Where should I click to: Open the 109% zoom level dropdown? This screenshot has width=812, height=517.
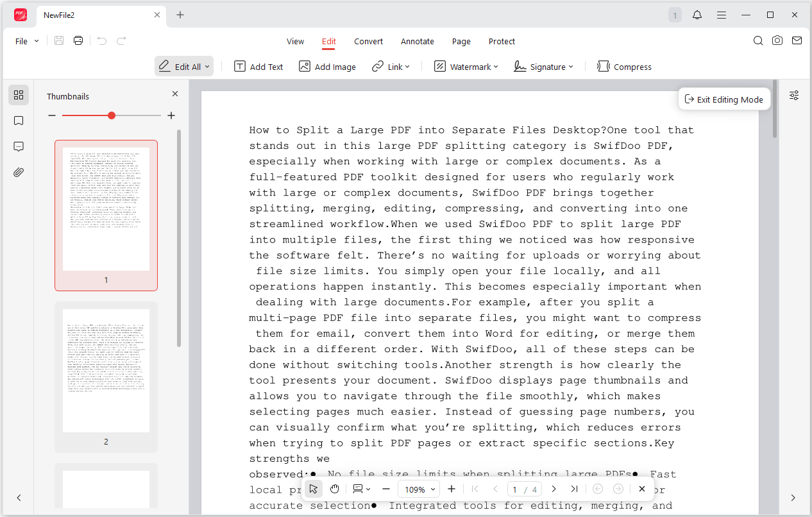tap(418, 489)
